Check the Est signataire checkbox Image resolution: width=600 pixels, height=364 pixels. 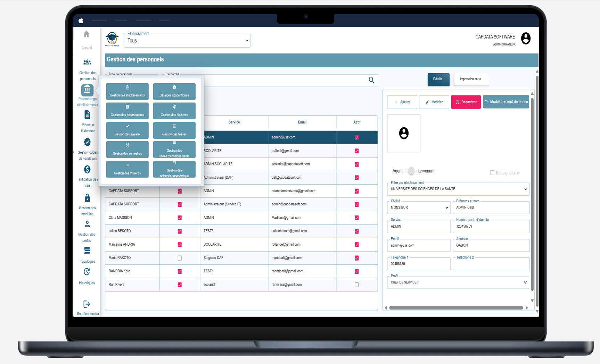click(x=492, y=173)
